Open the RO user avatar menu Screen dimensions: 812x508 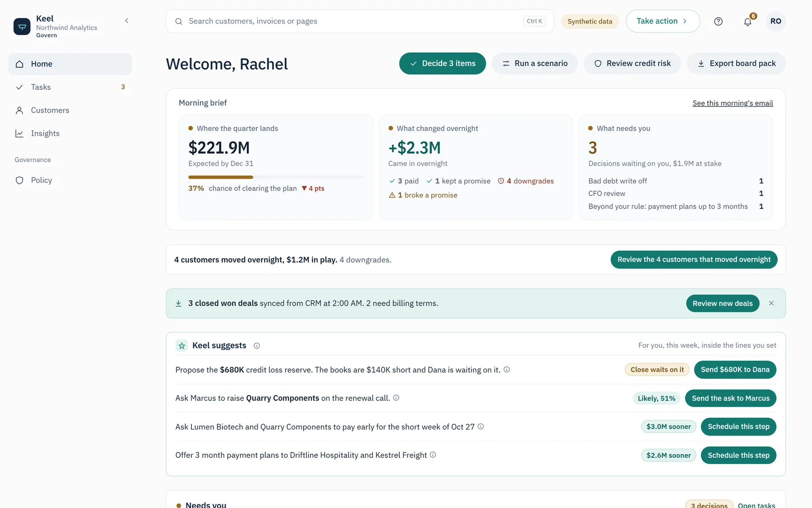point(775,21)
